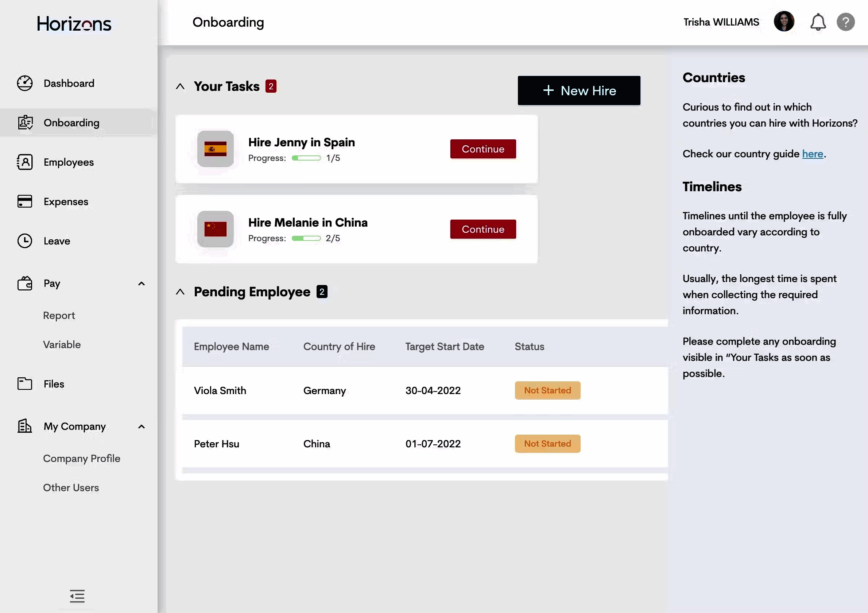Click the Employees sidebar icon
Screen dimensions: 868x613
(x=25, y=162)
